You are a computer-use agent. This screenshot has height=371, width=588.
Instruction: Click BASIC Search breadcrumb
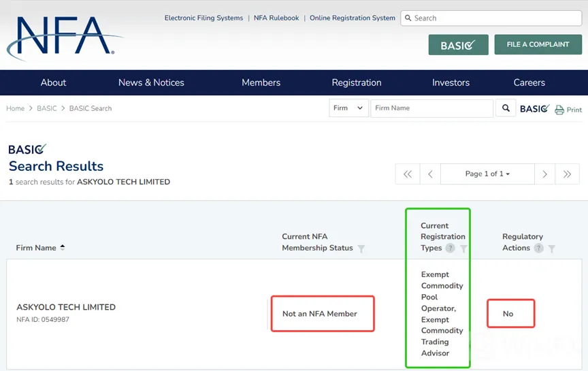[91, 108]
